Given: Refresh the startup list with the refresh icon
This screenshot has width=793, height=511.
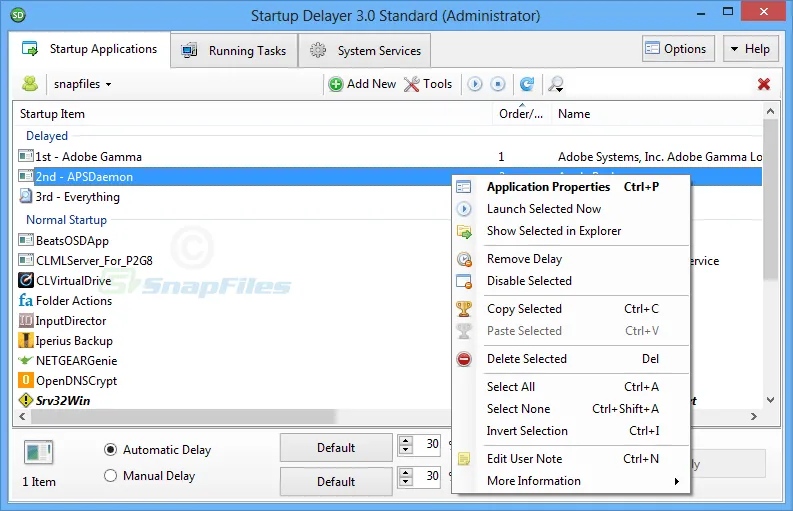Looking at the screenshot, I should click(x=526, y=84).
